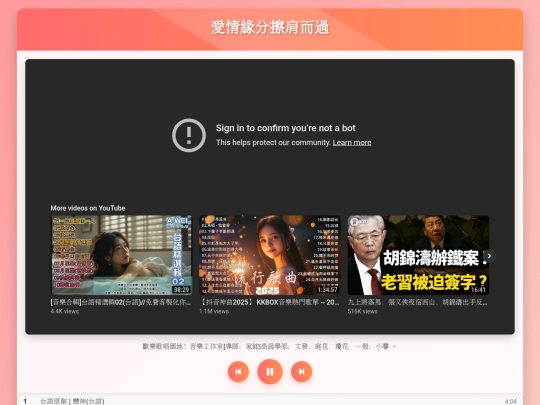Click the page heading 愛情緣分擦肩而過
The height and width of the screenshot is (405, 540).
270,28
